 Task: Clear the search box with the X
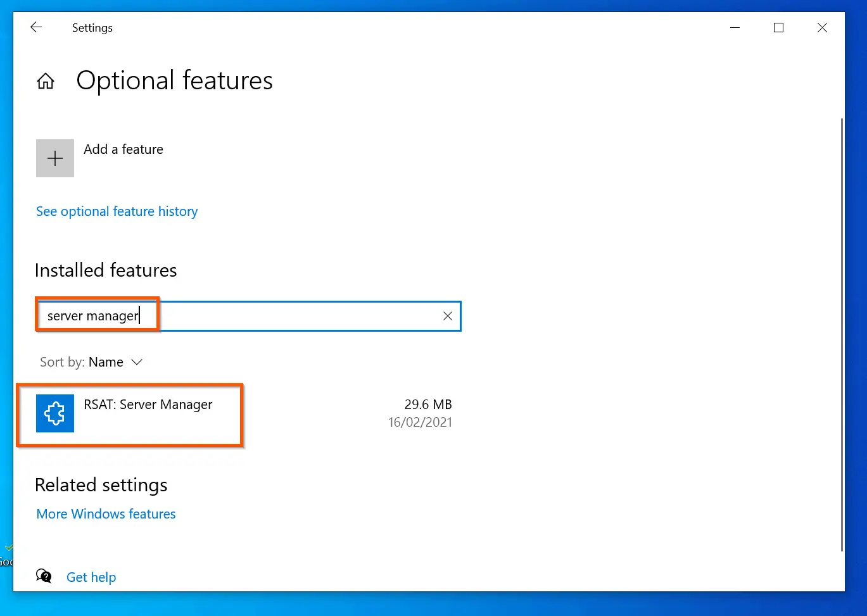point(448,316)
